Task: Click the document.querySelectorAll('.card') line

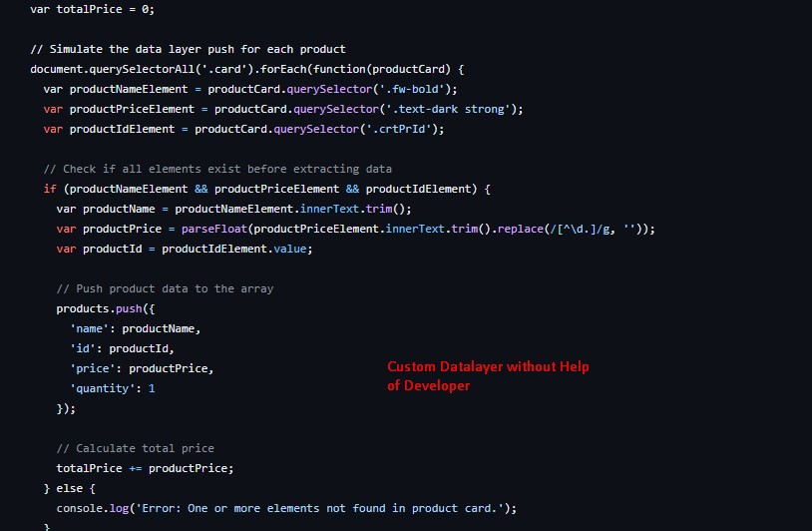Action: [247, 69]
